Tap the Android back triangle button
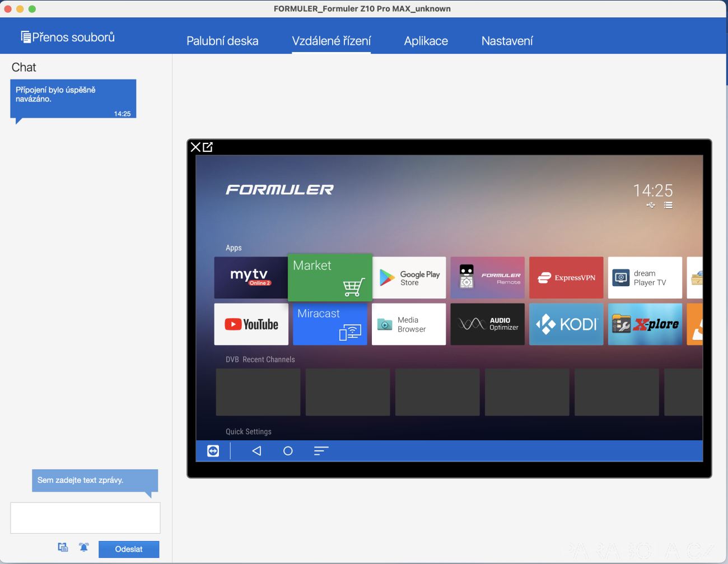Screen dimensions: 728x564 tap(256, 451)
